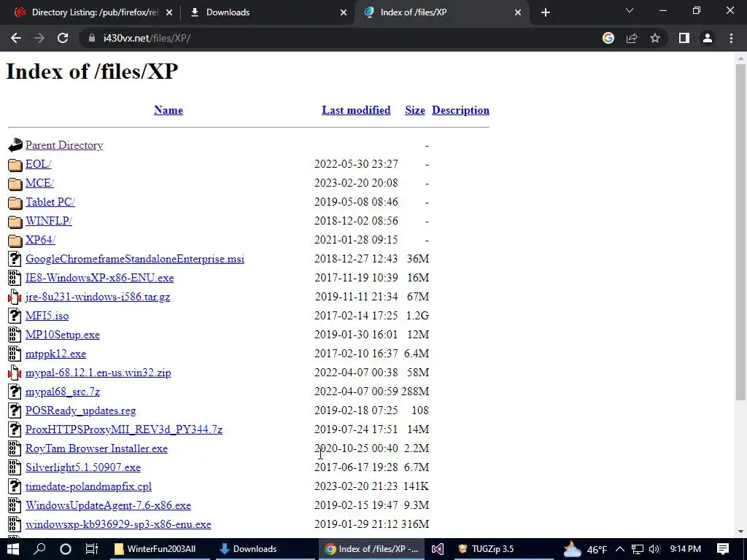The width and height of the screenshot is (747, 560).
Task: Open the 46°F weather widget
Action: 585,549
